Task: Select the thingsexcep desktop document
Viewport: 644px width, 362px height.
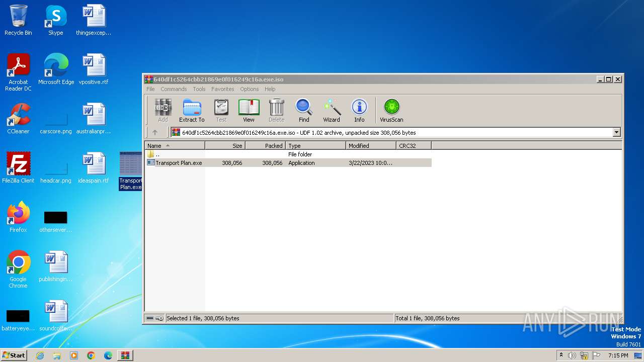Action: coord(94,20)
